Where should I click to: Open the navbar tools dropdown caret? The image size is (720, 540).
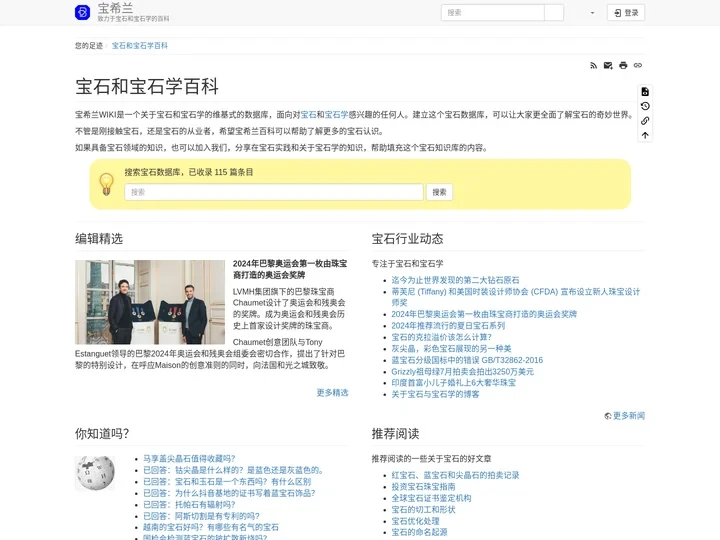tap(592, 13)
